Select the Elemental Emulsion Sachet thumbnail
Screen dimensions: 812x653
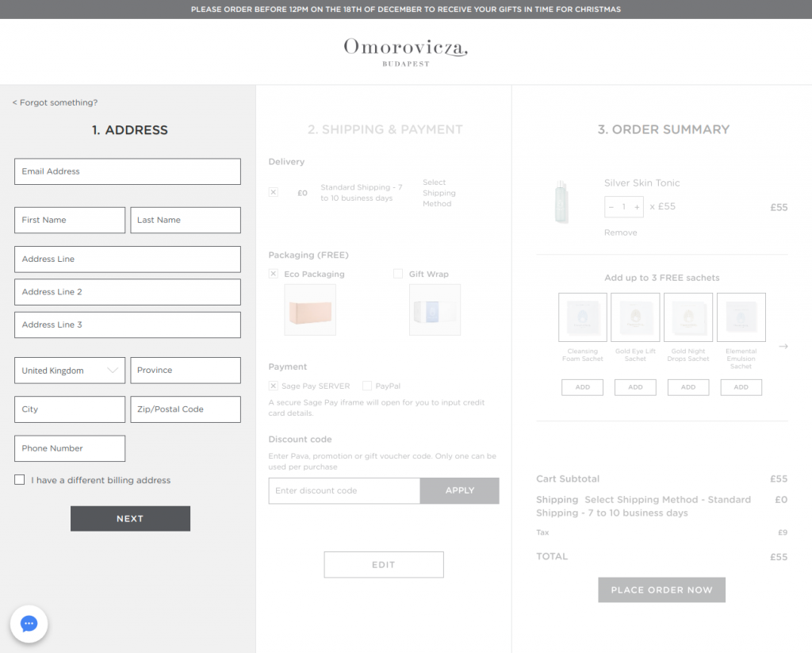point(741,317)
